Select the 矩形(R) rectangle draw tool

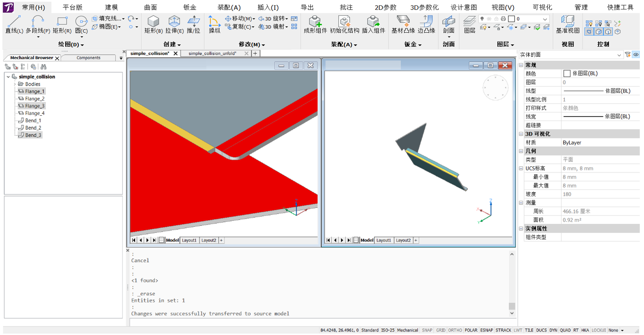[62, 25]
